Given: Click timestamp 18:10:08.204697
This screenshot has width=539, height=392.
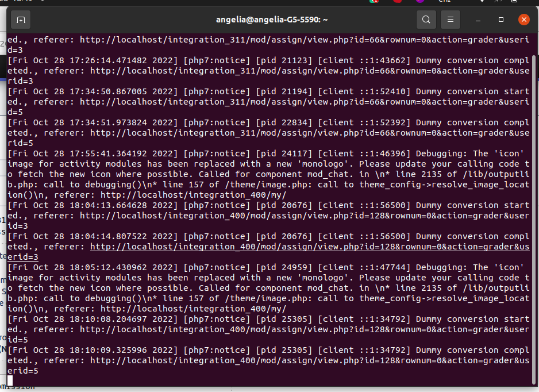Looking at the screenshot, I should 108,319.
